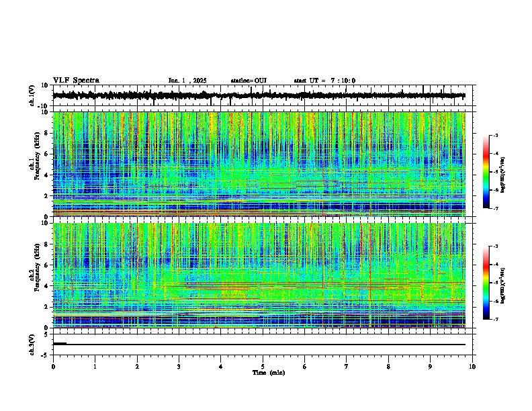The height and width of the screenshot is (411, 532).
Task: Click the ch.2 spectrogram '10' kHz tick label
Action: [45, 223]
